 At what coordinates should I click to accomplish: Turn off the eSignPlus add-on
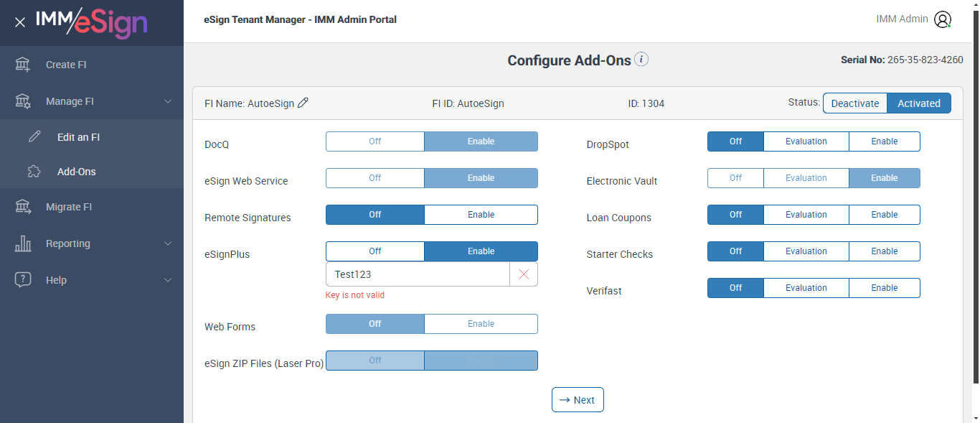click(x=374, y=251)
